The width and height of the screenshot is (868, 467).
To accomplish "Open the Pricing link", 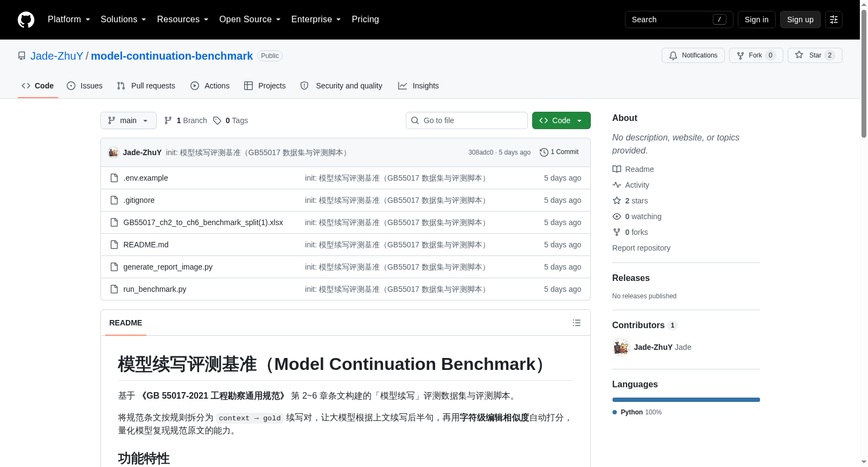I will click(365, 20).
